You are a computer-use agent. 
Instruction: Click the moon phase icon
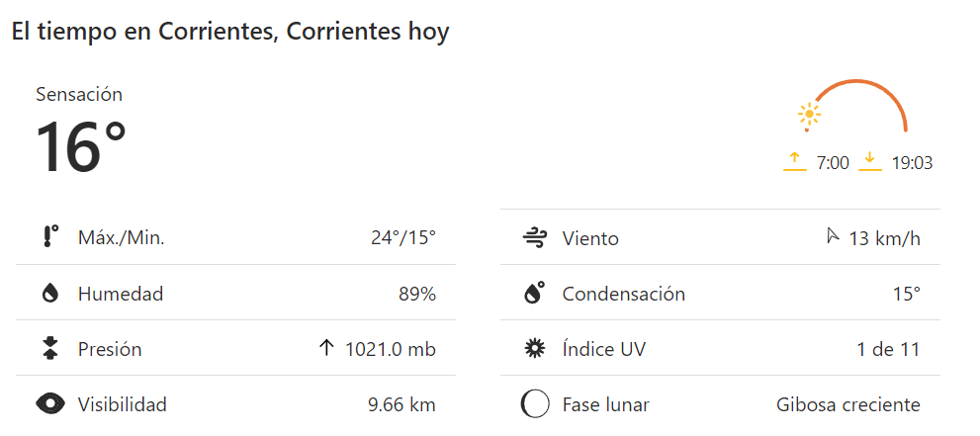(534, 404)
